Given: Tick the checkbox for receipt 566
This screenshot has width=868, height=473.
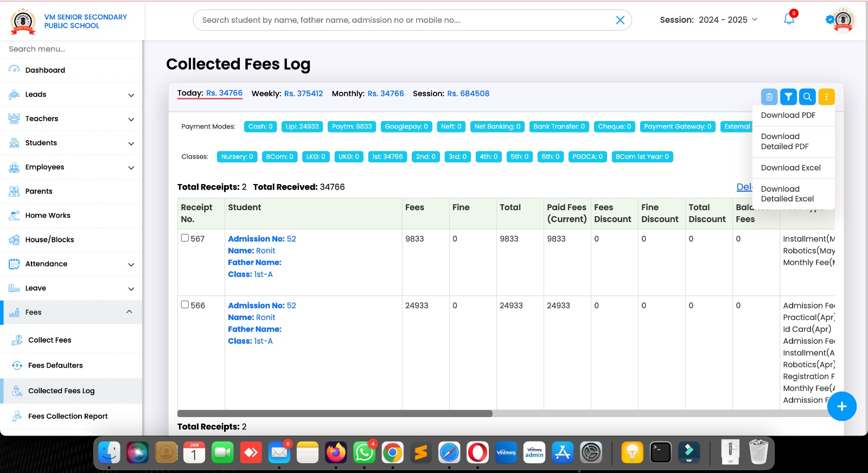Looking at the screenshot, I should pyautogui.click(x=185, y=305).
